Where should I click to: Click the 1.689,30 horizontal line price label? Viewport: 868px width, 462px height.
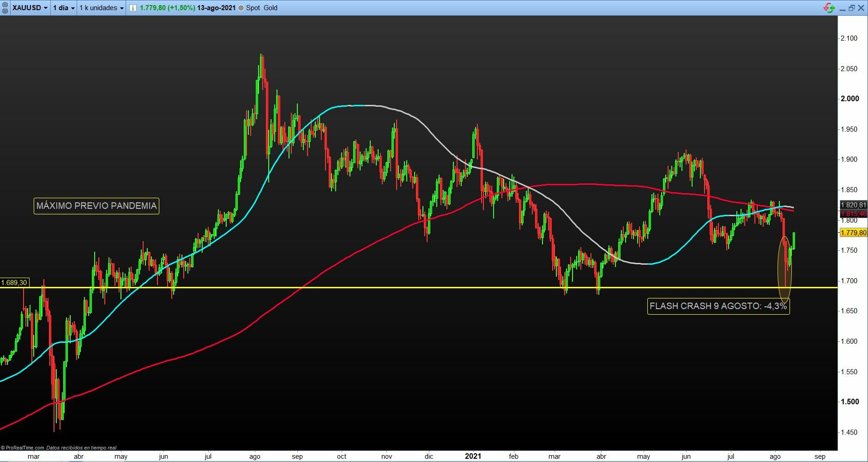coord(14,282)
